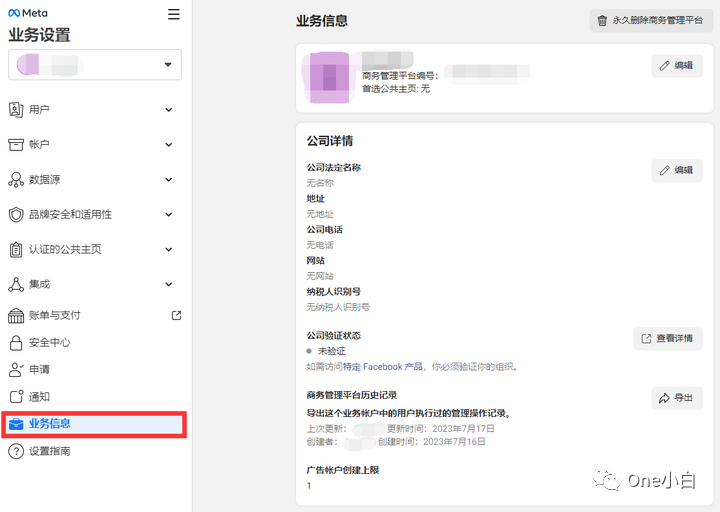Click 编辑 button in business profile card
Viewport: 720px width, 512px height.
[x=677, y=66]
